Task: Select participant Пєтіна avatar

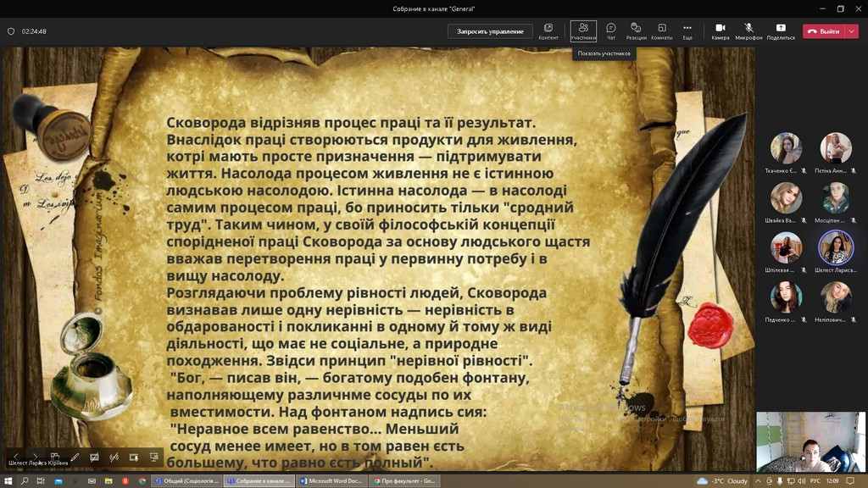Action: [x=835, y=148]
